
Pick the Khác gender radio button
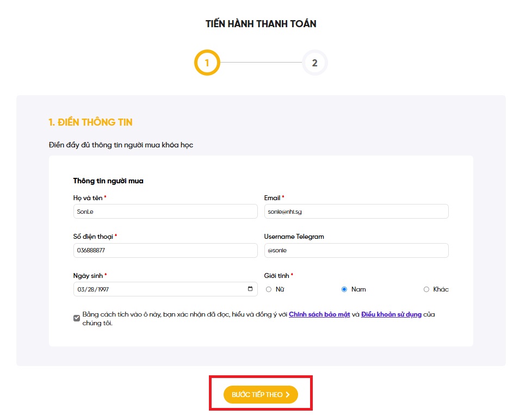coord(426,289)
